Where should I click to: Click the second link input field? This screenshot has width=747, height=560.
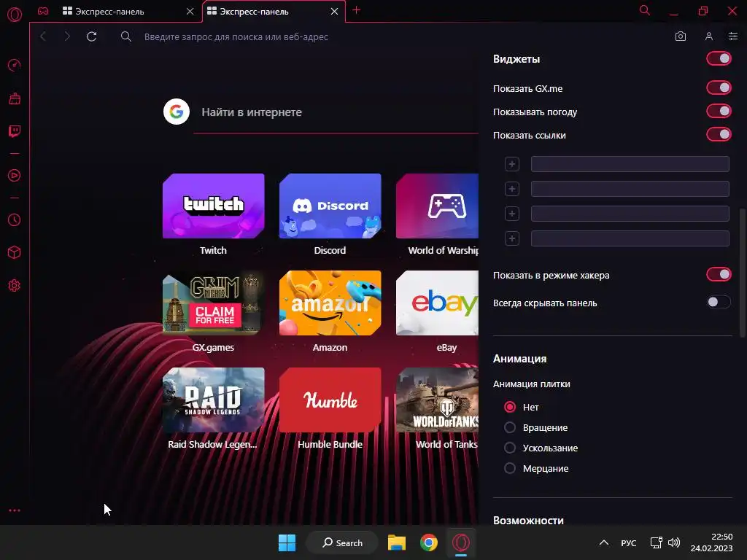click(x=630, y=189)
